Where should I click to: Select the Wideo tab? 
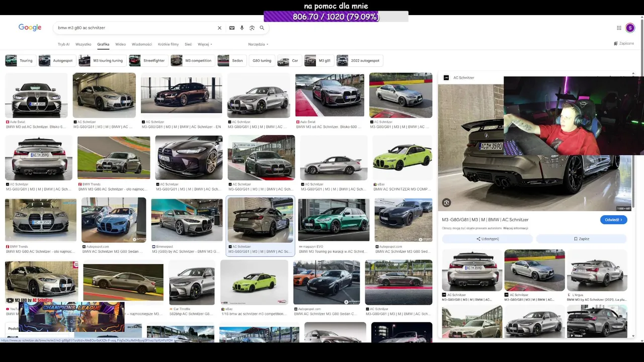pyautogui.click(x=120, y=44)
